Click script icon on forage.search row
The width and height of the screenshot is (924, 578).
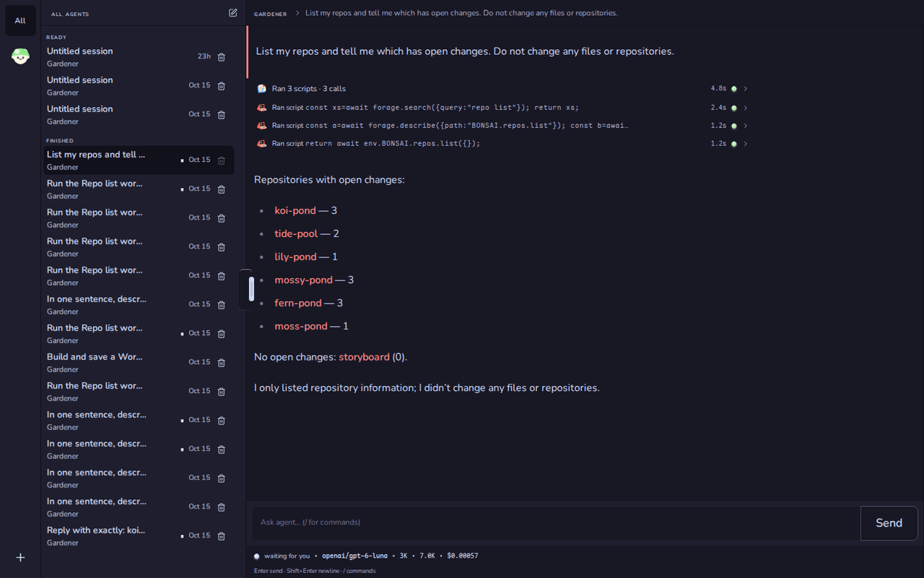click(261, 108)
